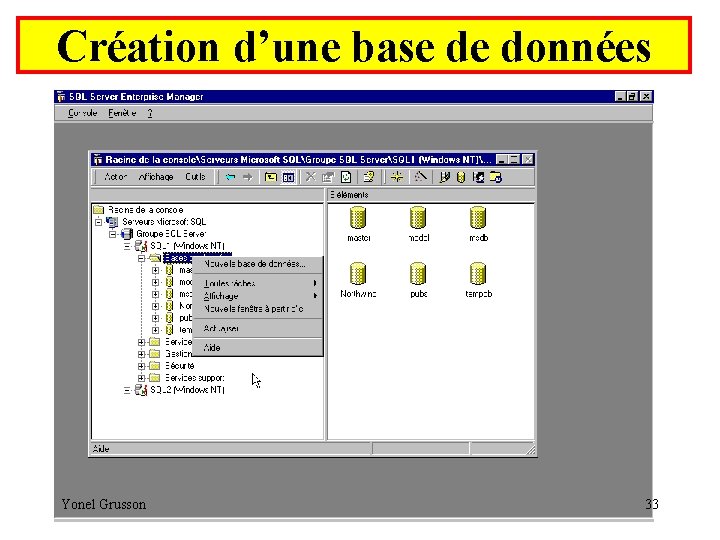
Task: Select the Sécurité tree item label
Action: [x=180, y=366]
